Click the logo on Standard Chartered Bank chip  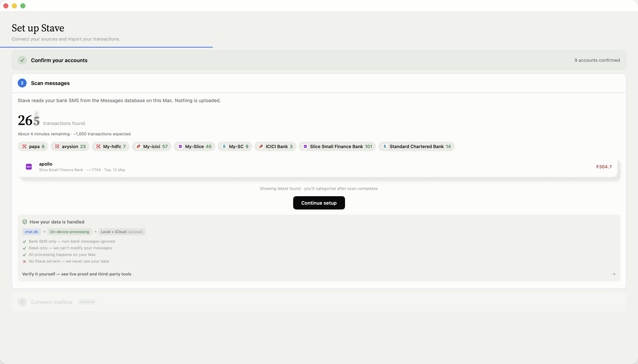[385, 146]
